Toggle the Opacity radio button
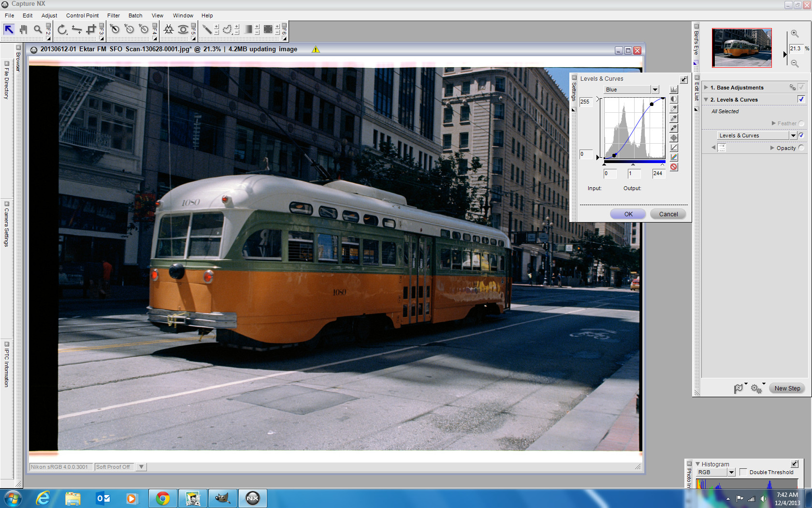 coord(801,148)
